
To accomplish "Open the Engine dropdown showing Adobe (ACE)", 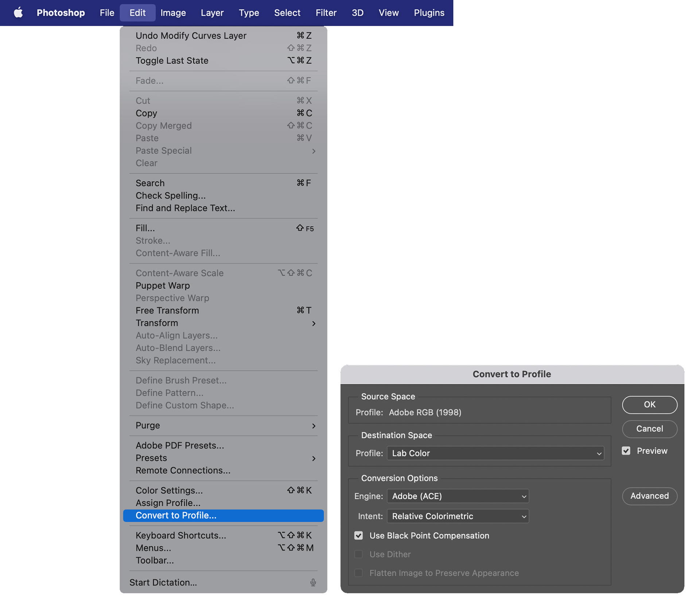I will point(458,496).
